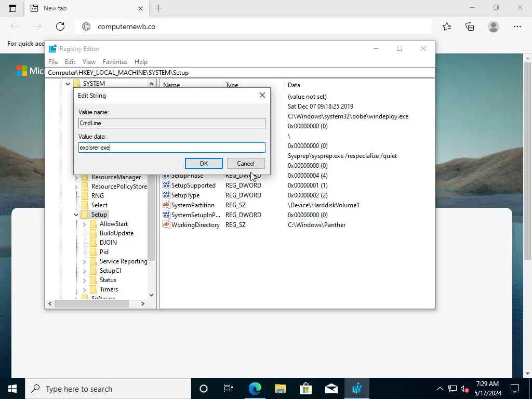Open Edge Settings and more menu
532x399 pixels.
pos(517,26)
